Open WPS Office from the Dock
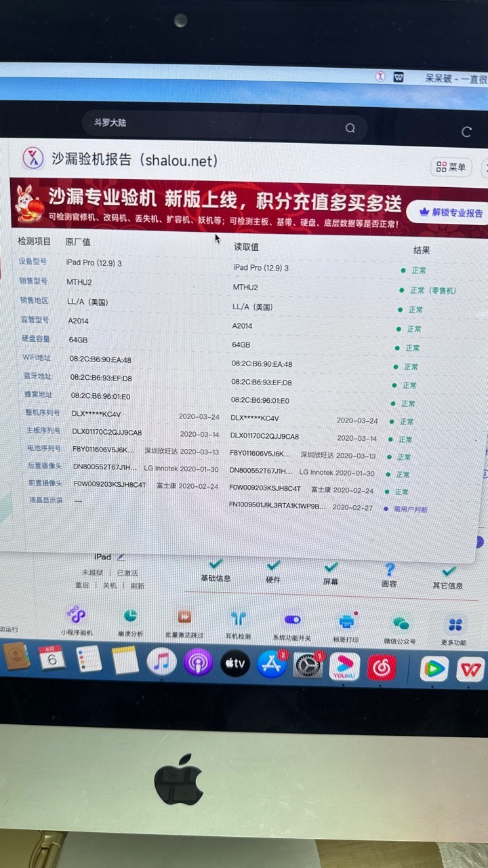The width and height of the screenshot is (488, 868). [x=470, y=671]
